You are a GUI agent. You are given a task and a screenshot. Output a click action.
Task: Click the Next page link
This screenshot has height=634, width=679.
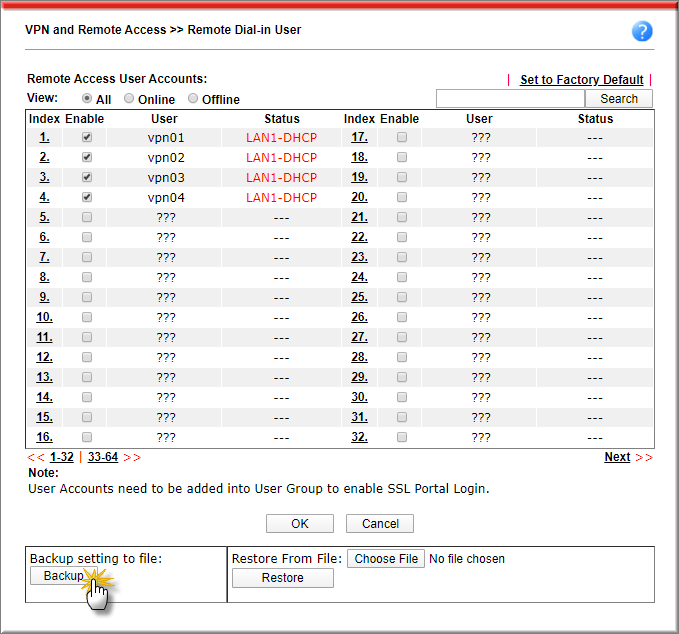(617, 457)
